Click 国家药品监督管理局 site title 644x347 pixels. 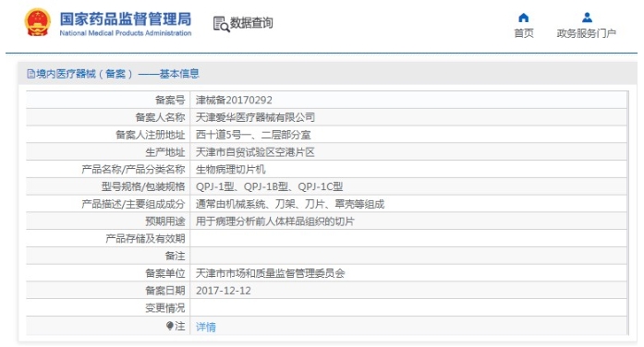(x=126, y=19)
